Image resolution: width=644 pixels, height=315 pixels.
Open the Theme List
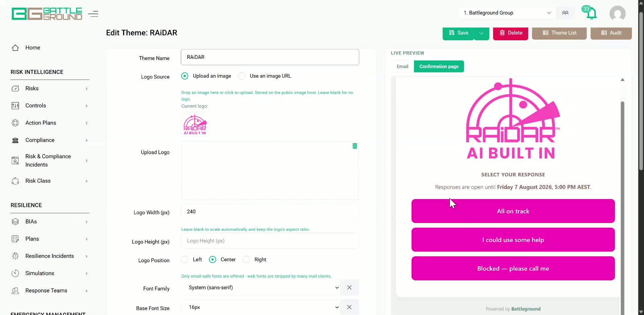pos(559,33)
